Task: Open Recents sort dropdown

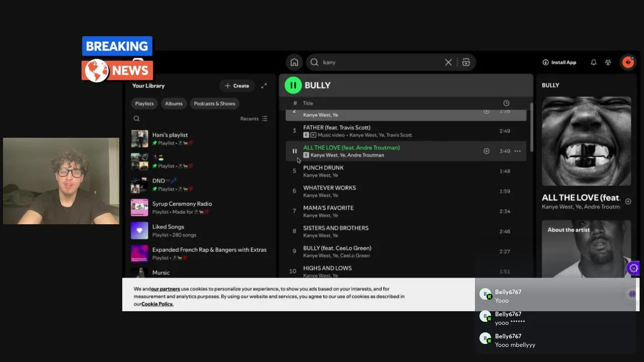Action: coord(254,119)
